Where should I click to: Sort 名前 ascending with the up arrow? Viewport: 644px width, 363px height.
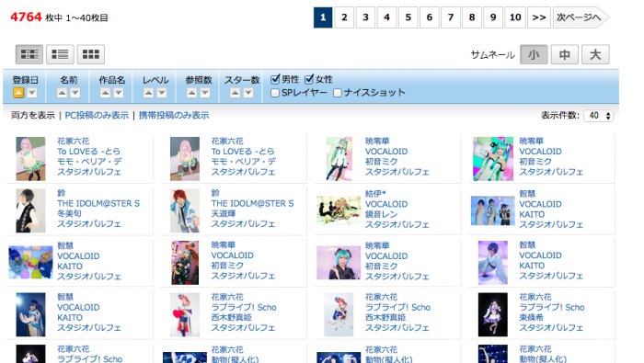[x=62, y=93]
